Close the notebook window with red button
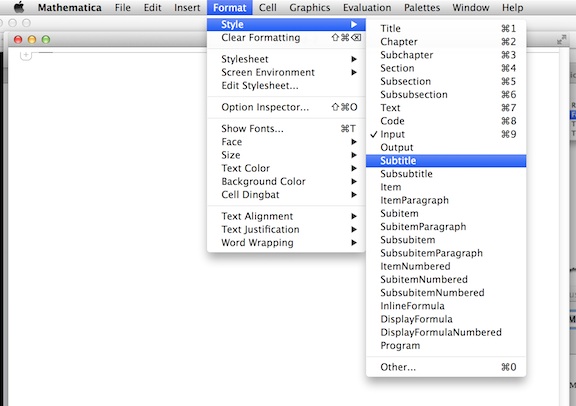The height and width of the screenshot is (406, 576). pos(18,39)
